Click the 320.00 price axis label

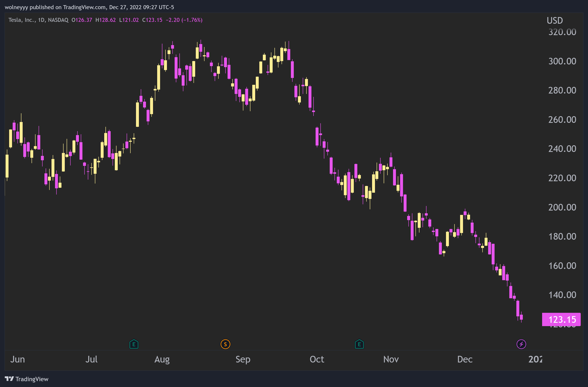[x=562, y=32]
